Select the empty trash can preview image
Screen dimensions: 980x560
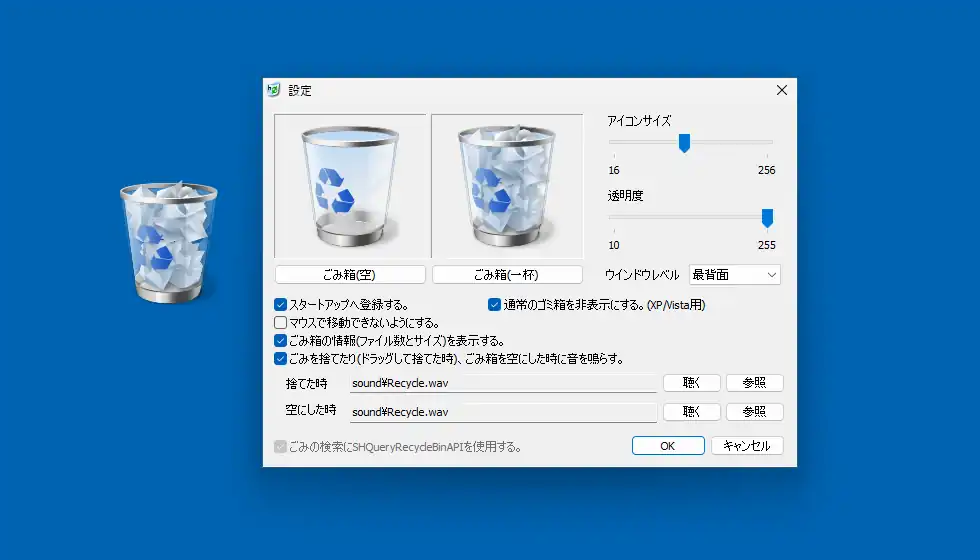[x=350, y=186]
